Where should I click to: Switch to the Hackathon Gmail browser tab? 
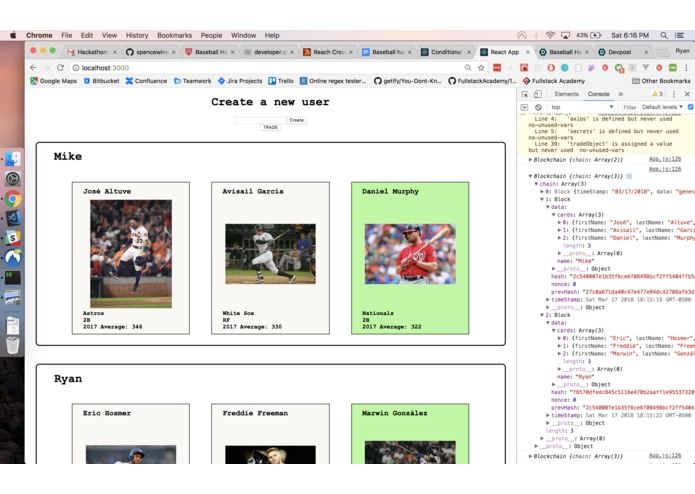92,52
